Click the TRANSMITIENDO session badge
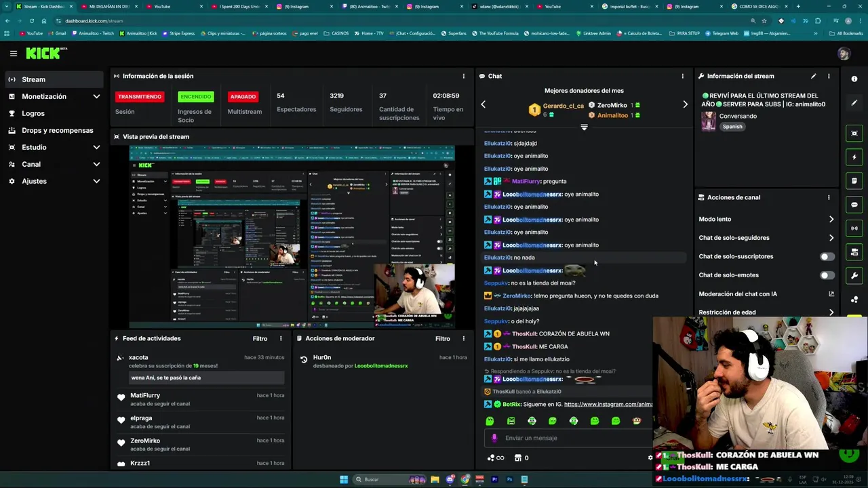 tap(140, 97)
